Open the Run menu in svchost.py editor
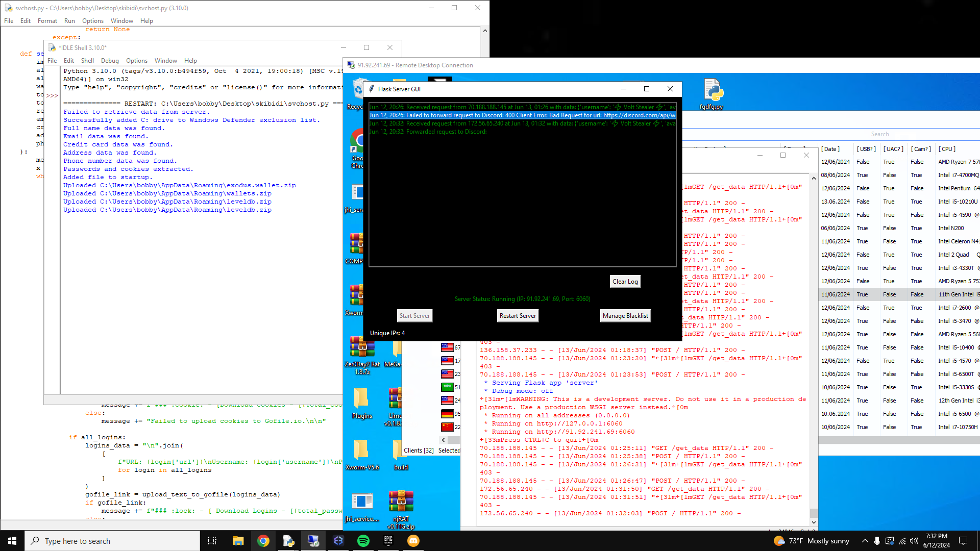The height and width of the screenshot is (551, 980). click(x=69, y=21)
